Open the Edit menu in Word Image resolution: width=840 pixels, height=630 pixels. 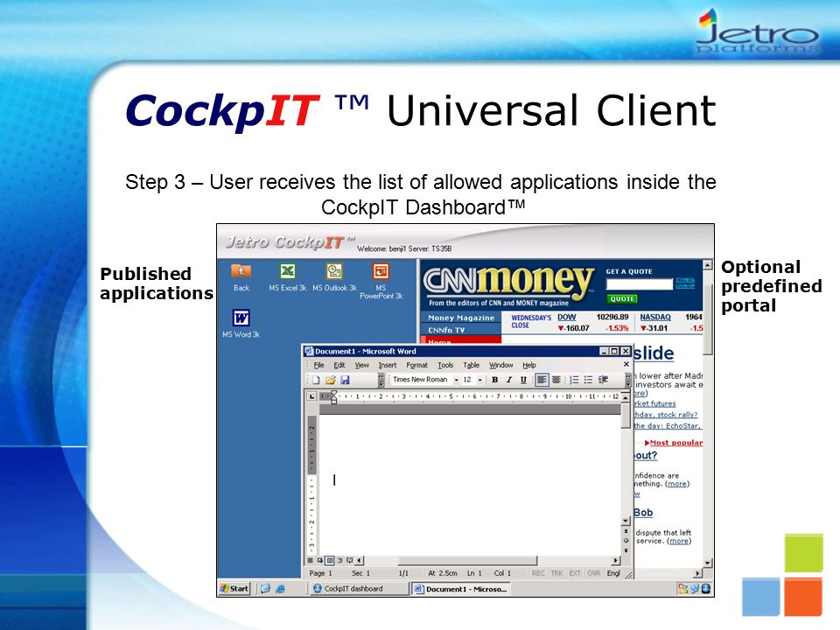339,365
